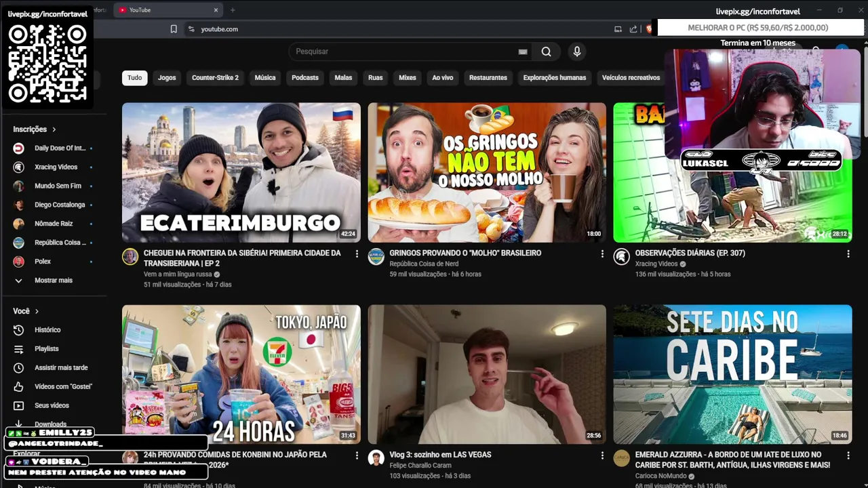Play the Os Gringos Não Tem thumbnail

pyautogui.click(x=487, y=172)
